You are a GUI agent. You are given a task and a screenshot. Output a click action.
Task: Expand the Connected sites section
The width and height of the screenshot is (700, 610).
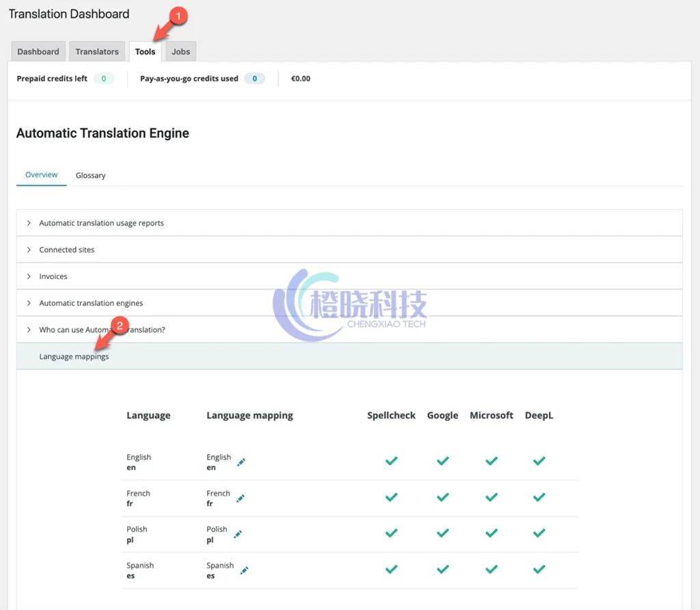[67, 250]
